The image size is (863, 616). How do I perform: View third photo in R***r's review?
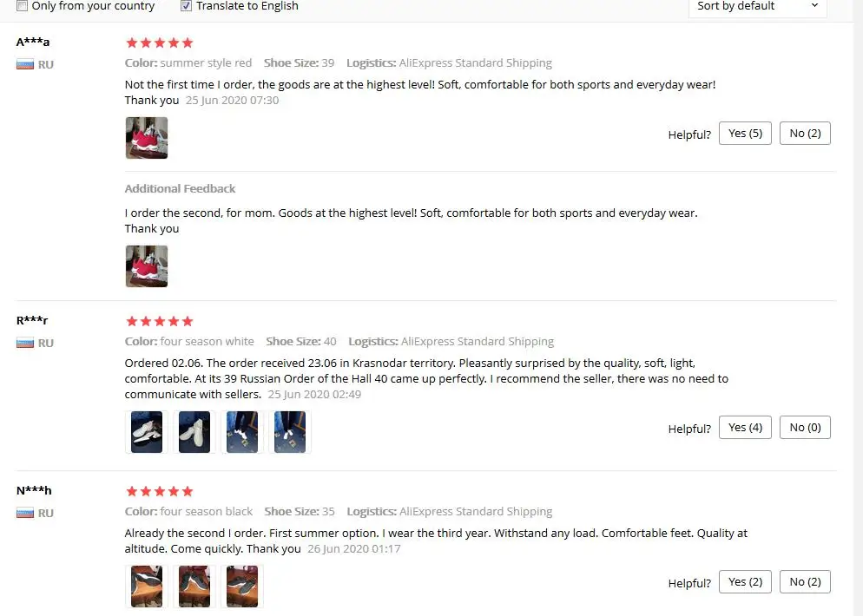pyautogui.click(x=242, y=432)
